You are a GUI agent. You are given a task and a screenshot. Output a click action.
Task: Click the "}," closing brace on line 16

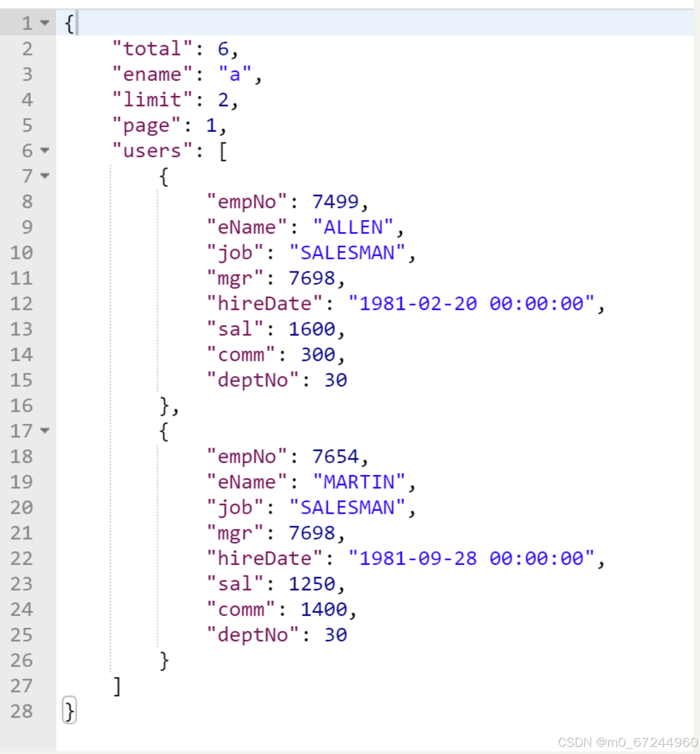click(x=169, y=406)
